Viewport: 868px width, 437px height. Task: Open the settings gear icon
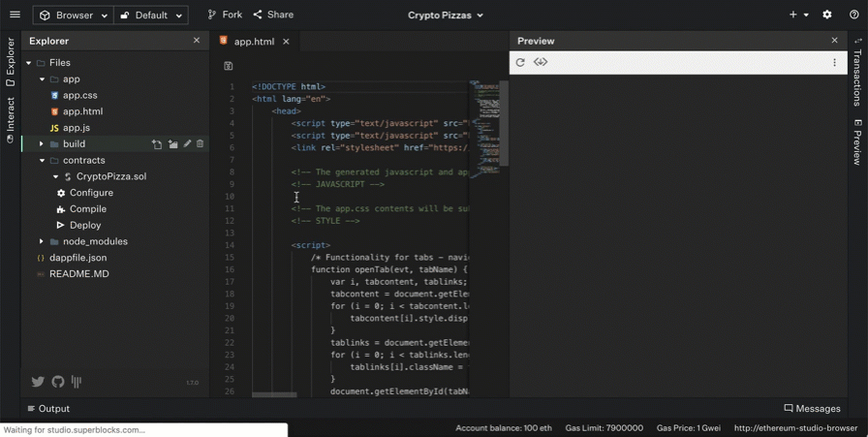point(827,15)
